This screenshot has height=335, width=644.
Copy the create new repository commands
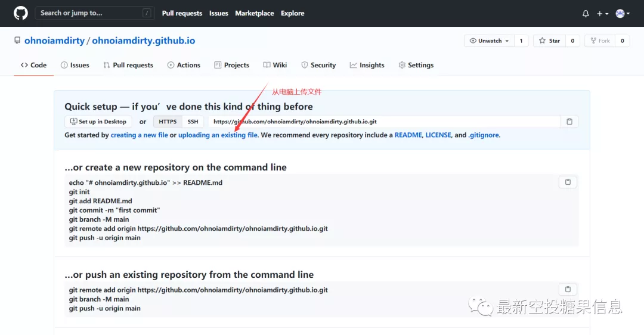tap(568, 182)
